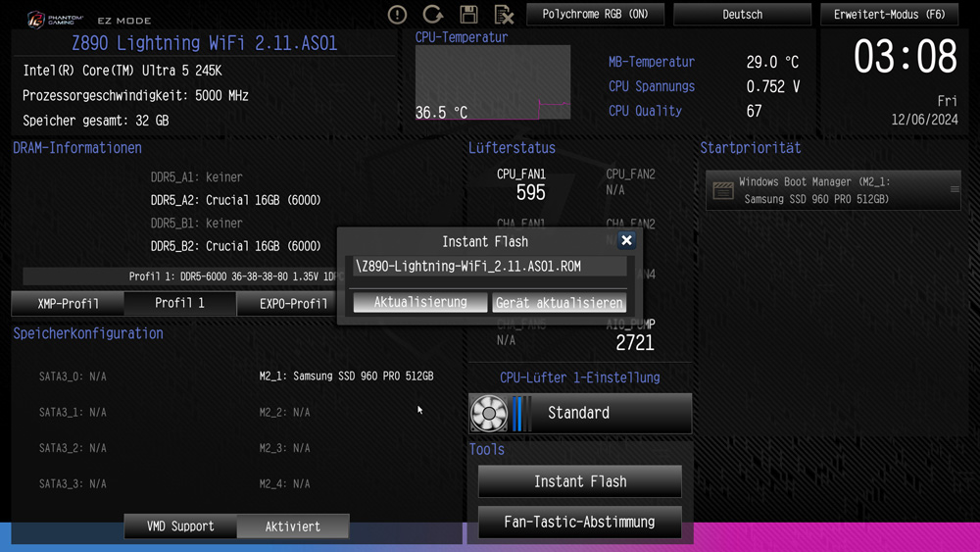Close the Instant Flash dialog
This screenshot has height=552, width=980.
(x=626, y=240)
